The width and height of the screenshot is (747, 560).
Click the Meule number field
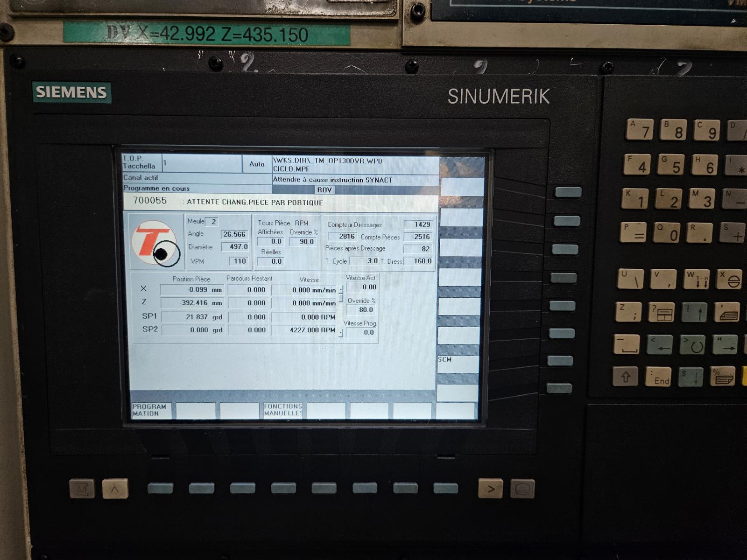pos(212,222)
